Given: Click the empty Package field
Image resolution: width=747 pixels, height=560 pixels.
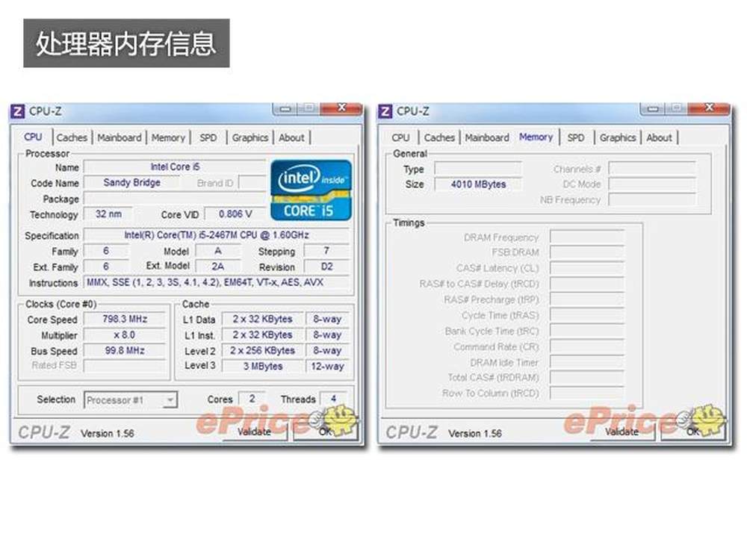Looking at the screenshot, I should click(x=174, y=199).
